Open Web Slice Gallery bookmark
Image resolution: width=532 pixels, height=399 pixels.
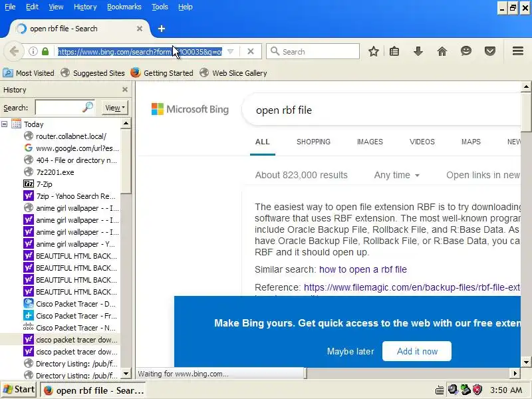pyautogui.click(x=233, y=73)
